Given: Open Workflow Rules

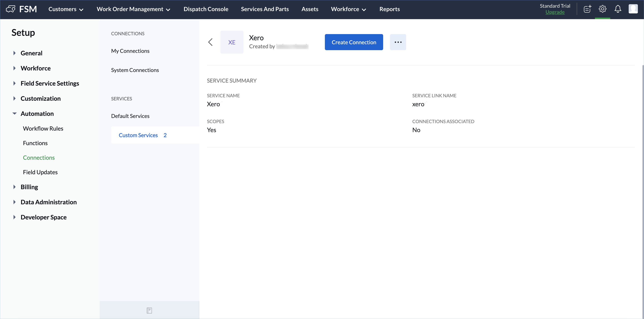Looking at the screenshot, I should (x=43, y=128).
